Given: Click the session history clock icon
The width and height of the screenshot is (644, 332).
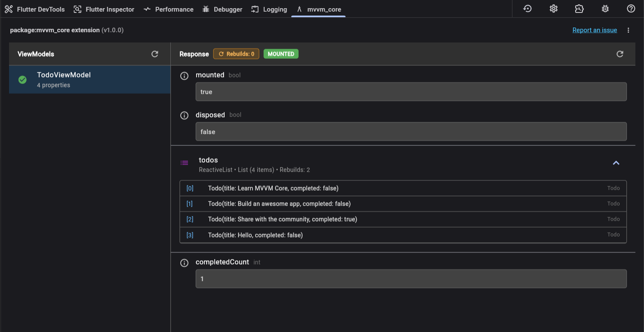Looking at the screenshot, I should point(527,9).
